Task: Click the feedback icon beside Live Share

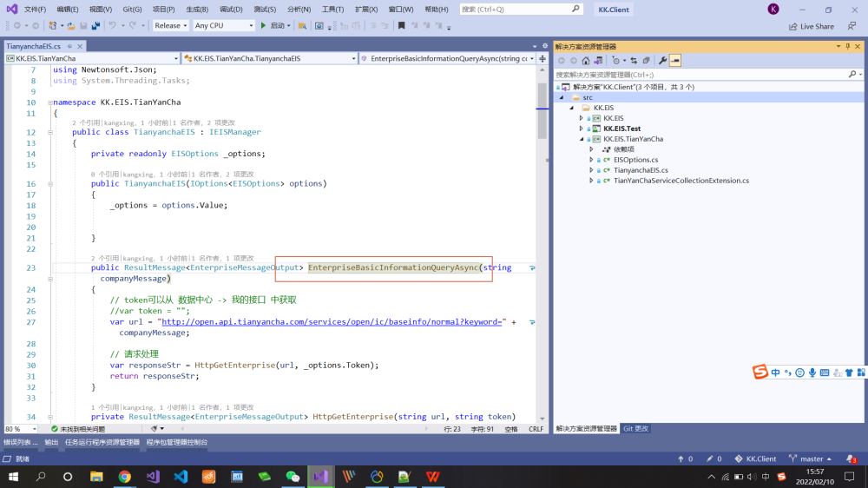Action: pos(852,26)
